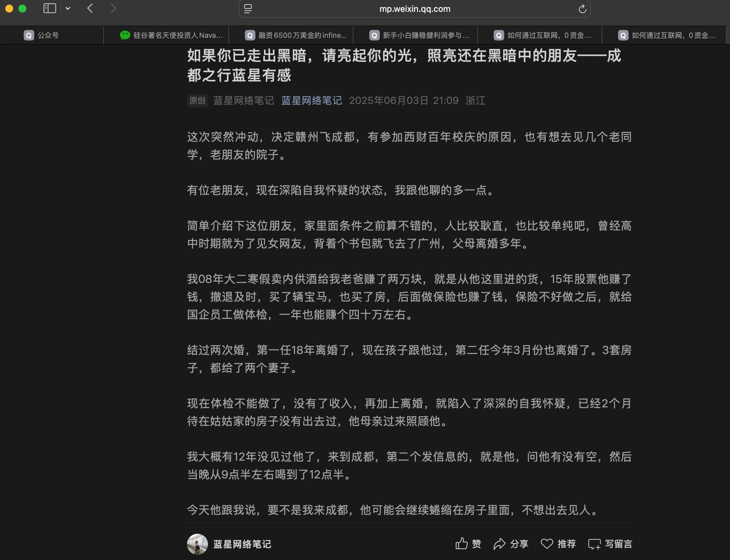Click the green fullscreen window button
Image resolution: width=730 pixels, height=560 pixels.
point(22,9)
